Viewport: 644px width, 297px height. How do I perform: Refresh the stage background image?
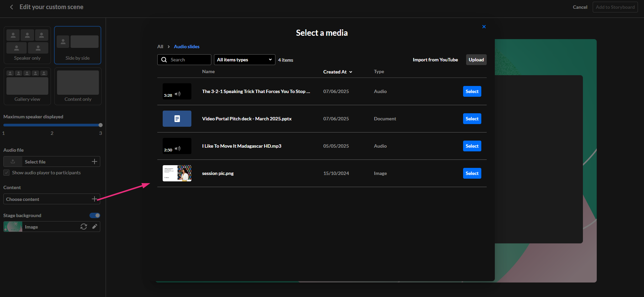[84, 227]
